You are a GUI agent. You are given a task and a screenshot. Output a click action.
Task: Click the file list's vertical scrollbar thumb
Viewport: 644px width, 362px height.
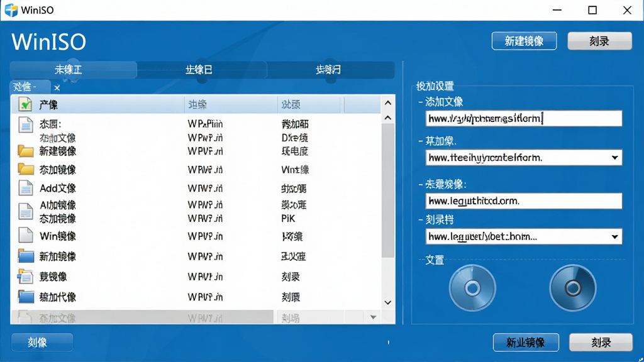coord(387,190)
